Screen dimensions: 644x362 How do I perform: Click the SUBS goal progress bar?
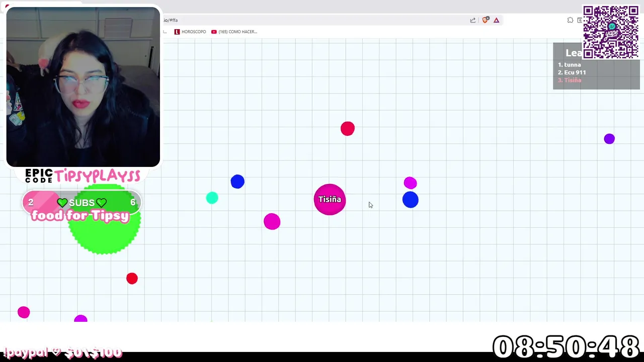[x=82, y=202]
